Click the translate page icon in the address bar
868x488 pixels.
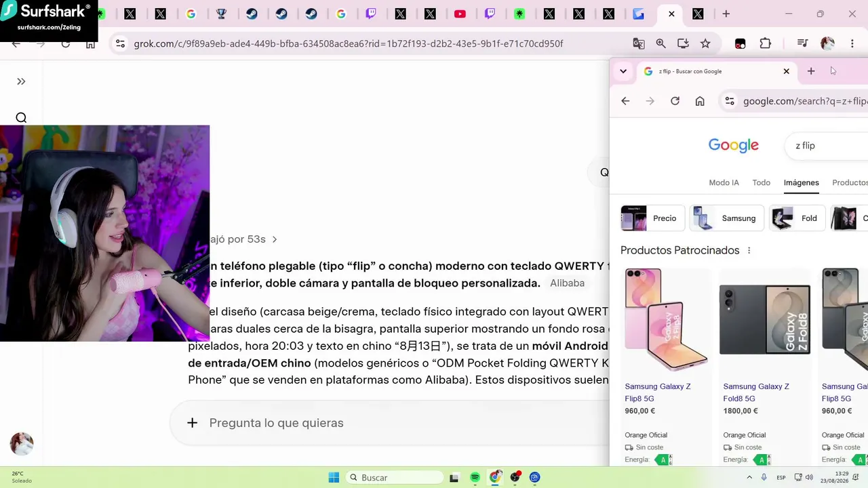pos(638,43)
